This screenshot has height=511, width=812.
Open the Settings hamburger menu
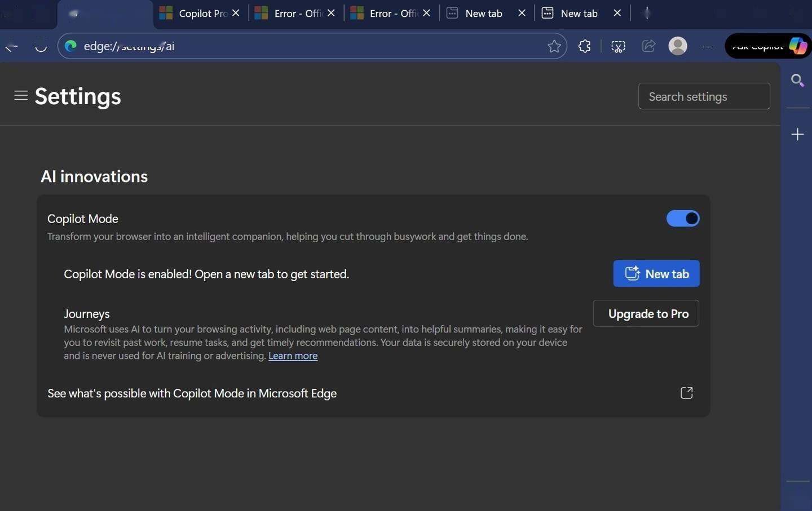click(x=21, y=96)
